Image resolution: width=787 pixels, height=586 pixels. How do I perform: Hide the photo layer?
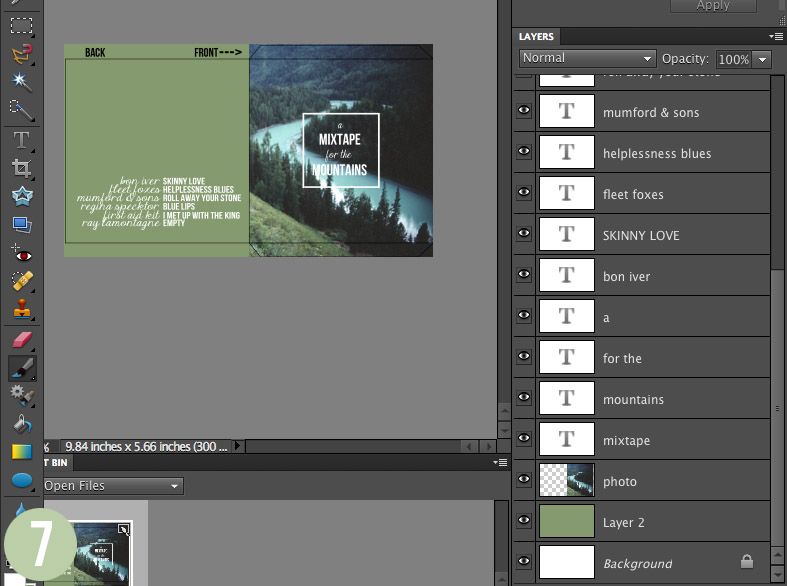click(524, 479)
